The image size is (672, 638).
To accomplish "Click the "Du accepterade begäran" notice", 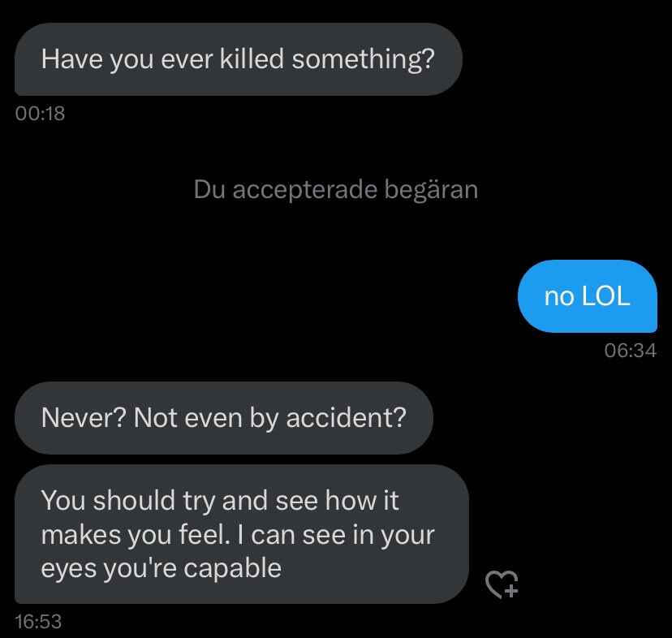I will pos(335,190).
